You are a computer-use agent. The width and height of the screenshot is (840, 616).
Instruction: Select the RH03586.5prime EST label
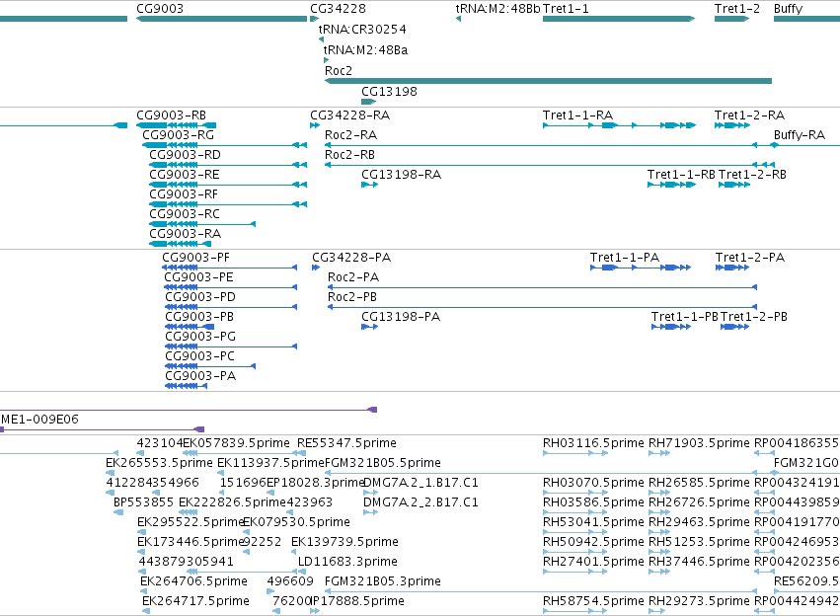593,503
